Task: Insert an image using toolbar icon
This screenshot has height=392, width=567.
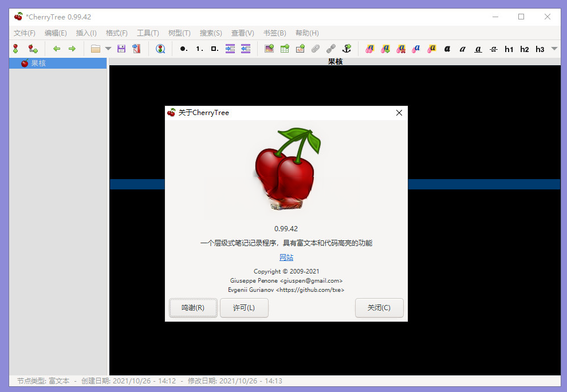Action: (269, 49)
